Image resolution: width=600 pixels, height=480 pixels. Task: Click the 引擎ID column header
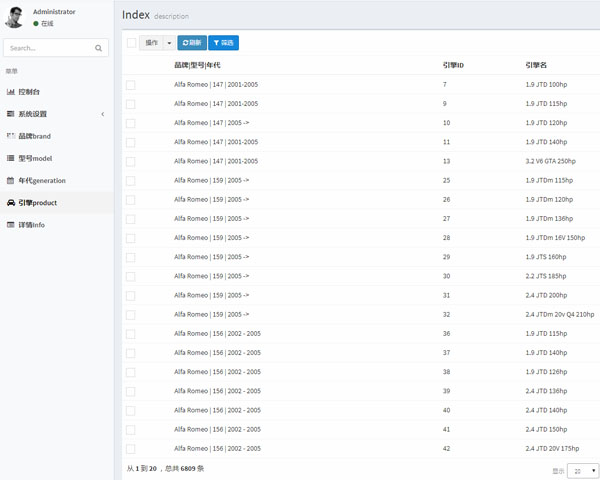(x=453, y=65)
